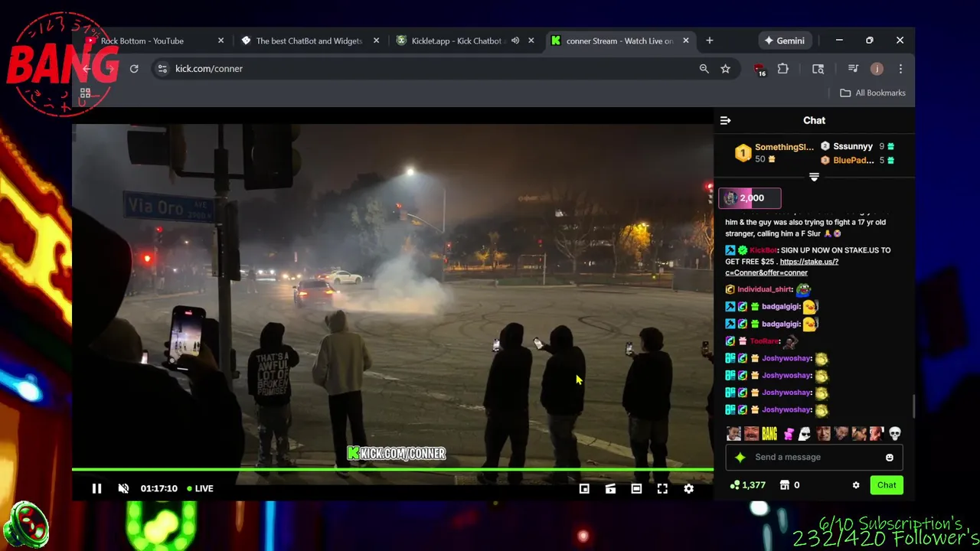Open Chrome three-dot menu

(900, 69)
